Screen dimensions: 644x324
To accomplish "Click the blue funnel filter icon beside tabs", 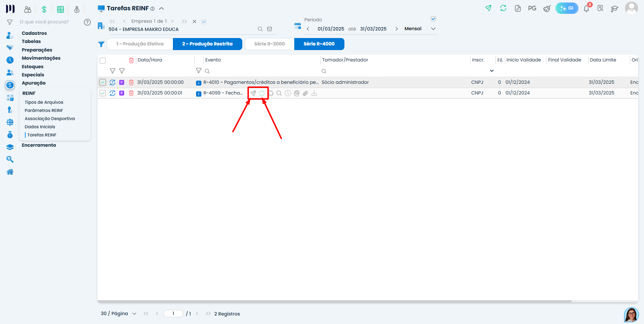I will [x=101, y=44].
